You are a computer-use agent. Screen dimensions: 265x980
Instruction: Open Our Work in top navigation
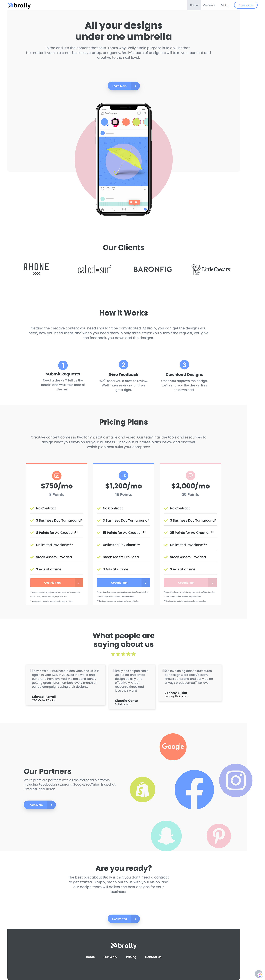209,5
